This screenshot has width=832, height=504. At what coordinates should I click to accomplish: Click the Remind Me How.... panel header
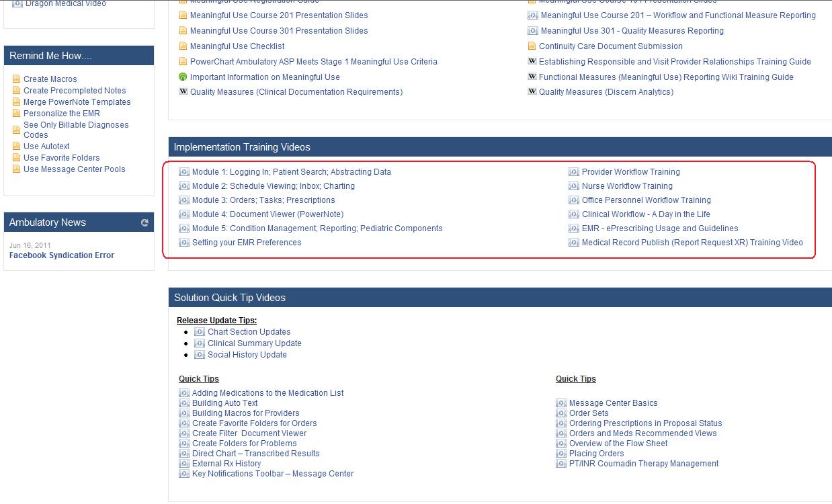click(x=79, y=56)
